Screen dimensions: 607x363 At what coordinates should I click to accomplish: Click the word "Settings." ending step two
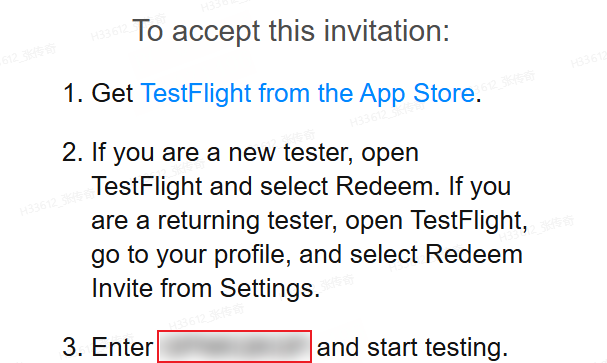pyautogui.click(x=270, y=288)
